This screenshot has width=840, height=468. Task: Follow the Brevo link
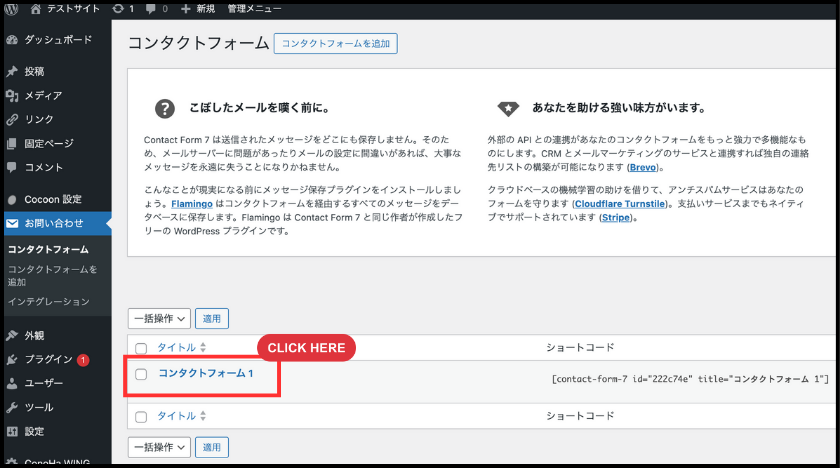pyautogui.click(x=643, y=168)
